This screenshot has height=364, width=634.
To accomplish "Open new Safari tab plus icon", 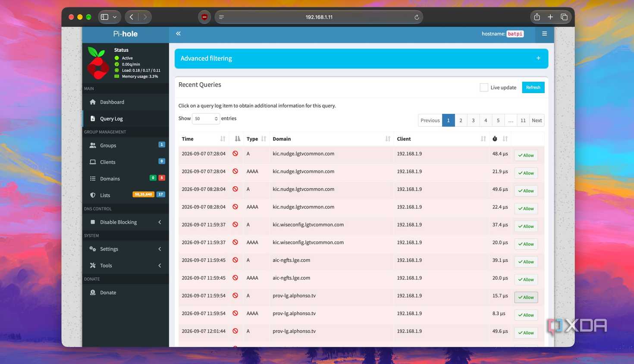I will [x=550, y=17].
